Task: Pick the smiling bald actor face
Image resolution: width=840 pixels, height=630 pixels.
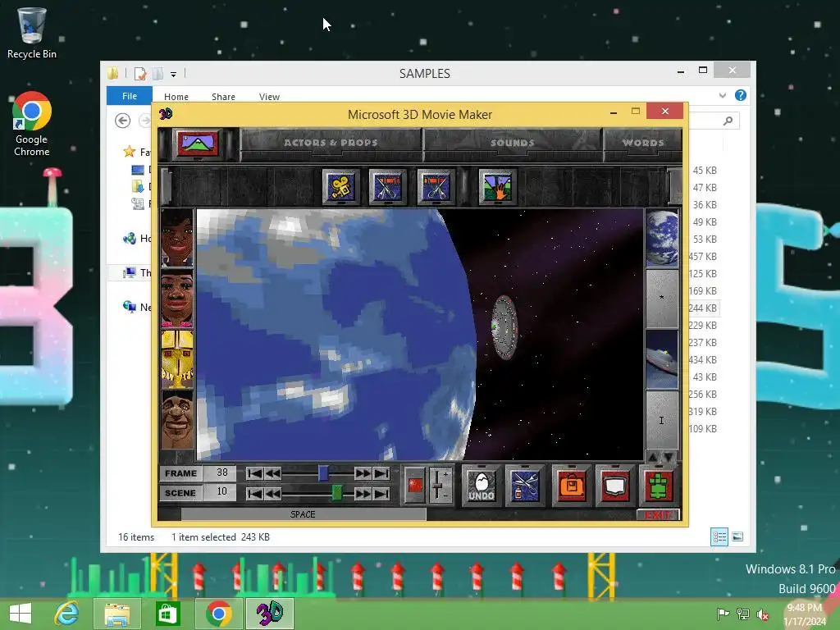Action: click(x=177, y=420)
